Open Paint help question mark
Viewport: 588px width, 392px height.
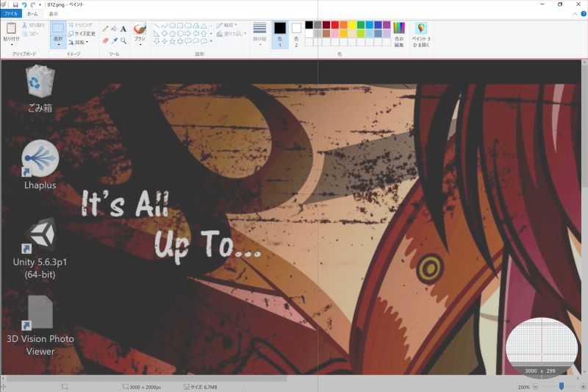(x=584, y=14)
